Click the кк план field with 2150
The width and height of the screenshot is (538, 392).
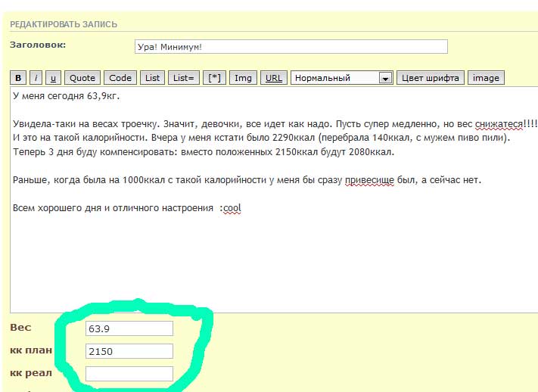(129, 351)
